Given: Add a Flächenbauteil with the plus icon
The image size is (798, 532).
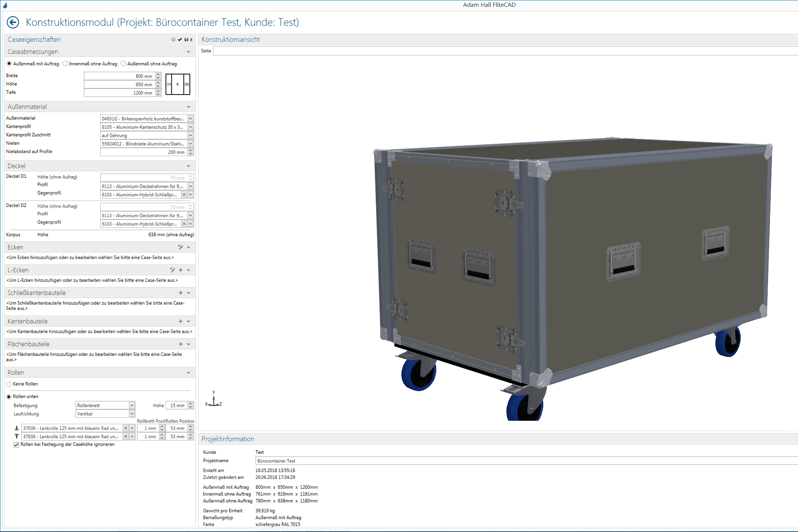Looking at the screenshot, I should pyautogui.click(x=181, y=344).
